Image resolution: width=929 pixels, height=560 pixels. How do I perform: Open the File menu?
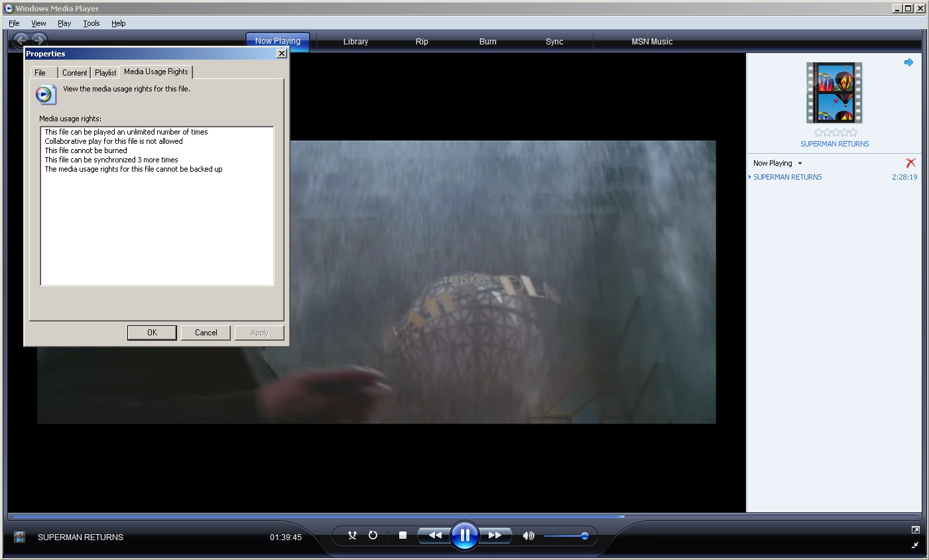[x=14, y=23]
